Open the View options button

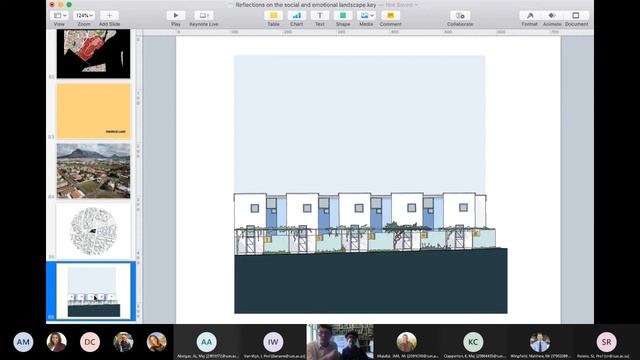60,16
